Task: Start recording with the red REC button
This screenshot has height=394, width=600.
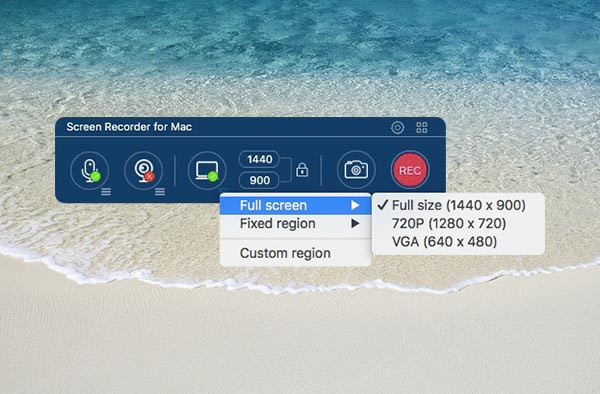Action: point(410,169)
